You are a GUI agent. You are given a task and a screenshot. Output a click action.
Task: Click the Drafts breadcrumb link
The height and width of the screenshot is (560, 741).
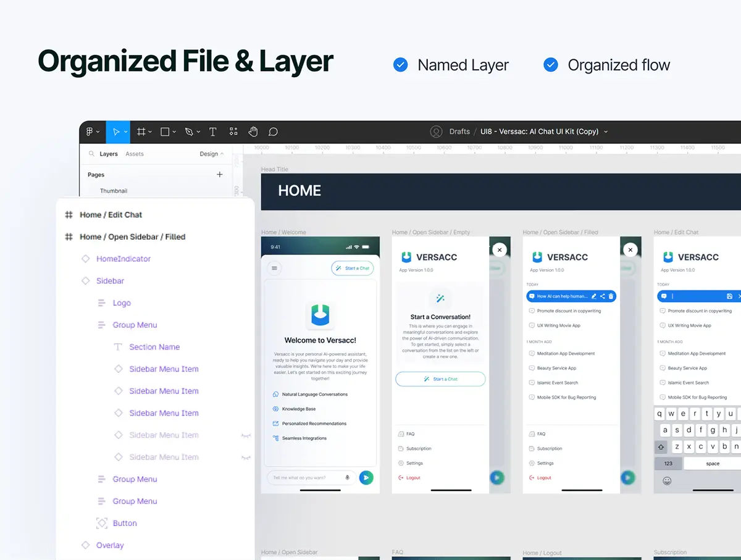click(459, 132)
